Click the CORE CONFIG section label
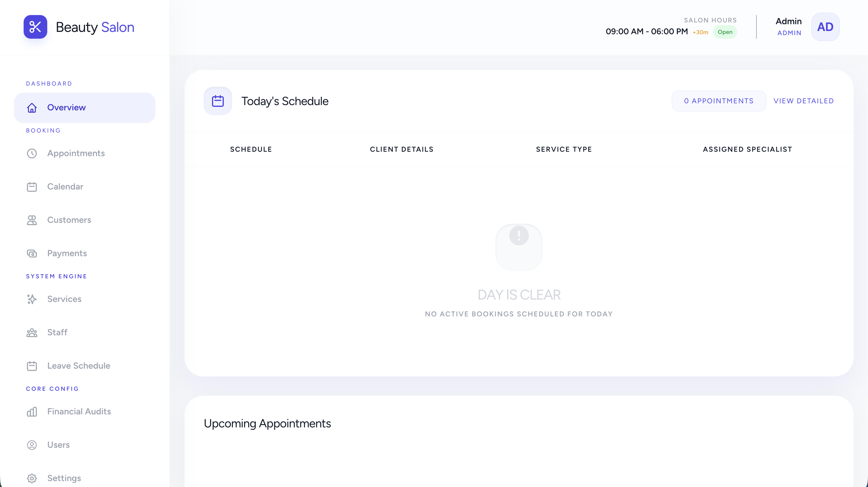Viewport: 868px width, 487px height. click(x=52, y=389)
